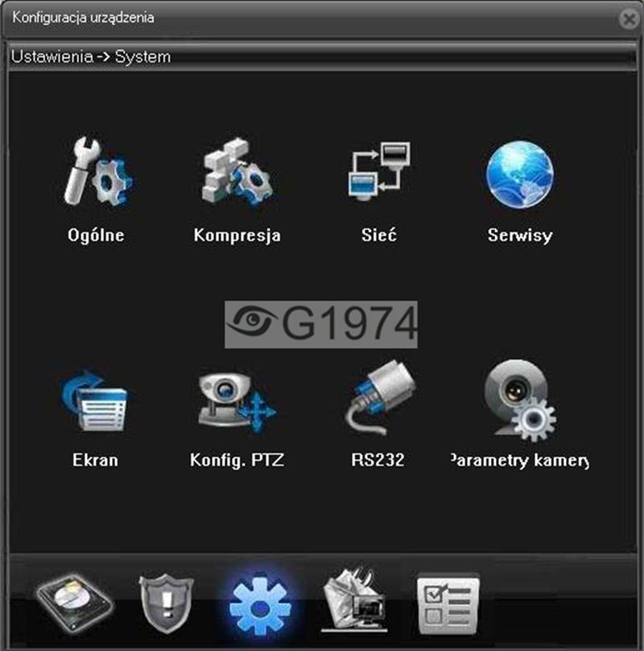Open the Serwisy globe icon
Viewport: 644px width, 651px height.
[519, 175]
